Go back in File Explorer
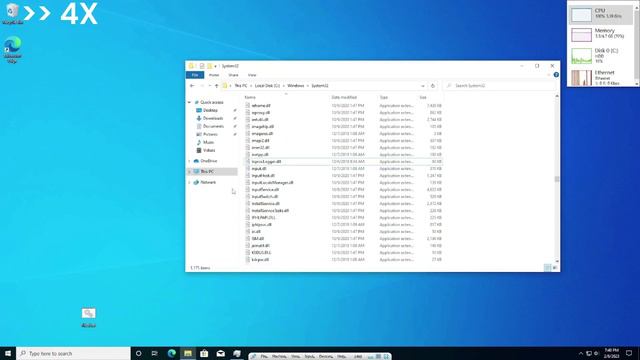 [192, 86]
